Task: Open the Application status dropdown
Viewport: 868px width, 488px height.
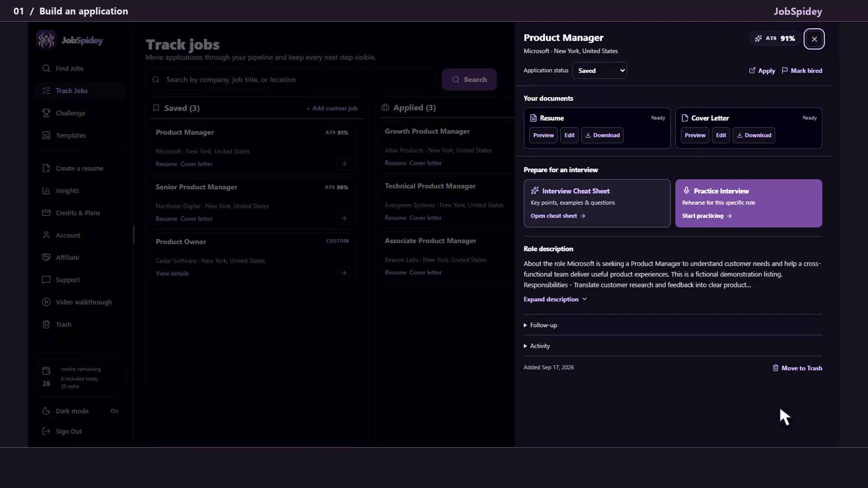Action: pos(599,70)
